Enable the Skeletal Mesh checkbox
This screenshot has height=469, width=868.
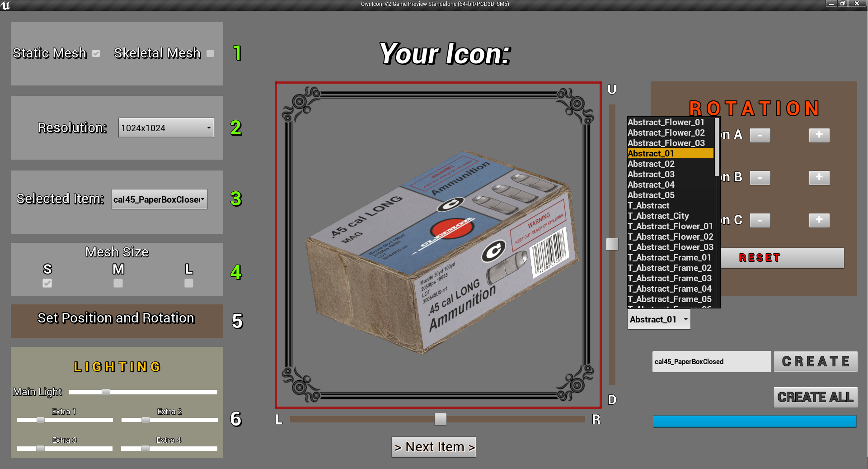coord(210,53)
